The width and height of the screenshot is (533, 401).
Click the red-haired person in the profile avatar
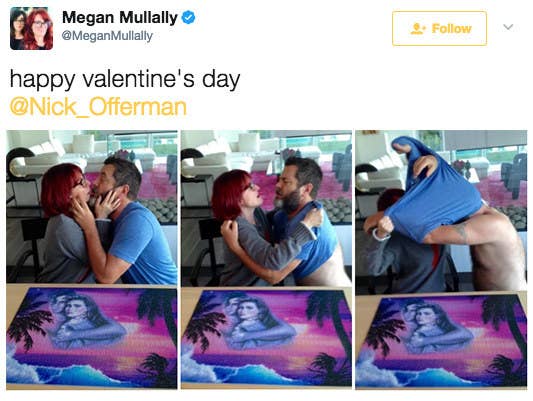(x=38, y=29)
